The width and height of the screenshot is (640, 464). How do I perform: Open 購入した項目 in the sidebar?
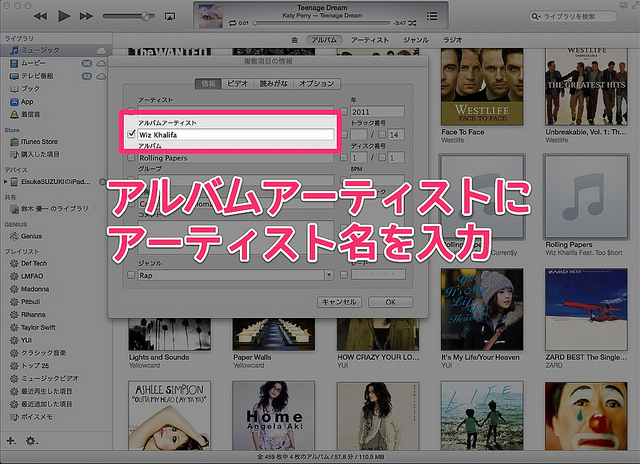coord(40,154)
